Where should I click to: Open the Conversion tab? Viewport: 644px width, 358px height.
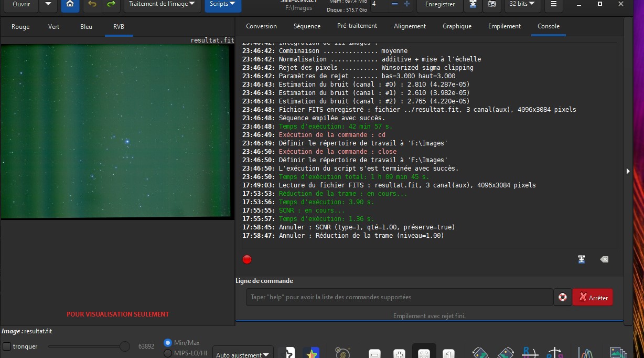click(261, 26)
